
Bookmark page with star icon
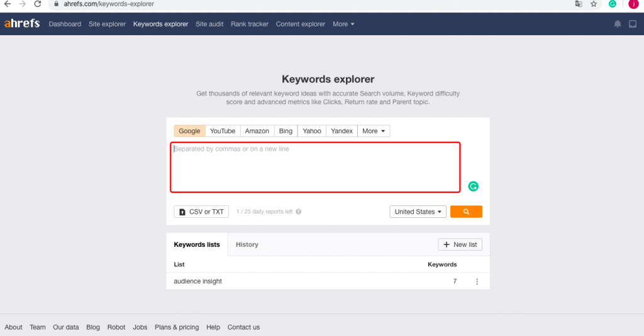[x=594, y=4]
